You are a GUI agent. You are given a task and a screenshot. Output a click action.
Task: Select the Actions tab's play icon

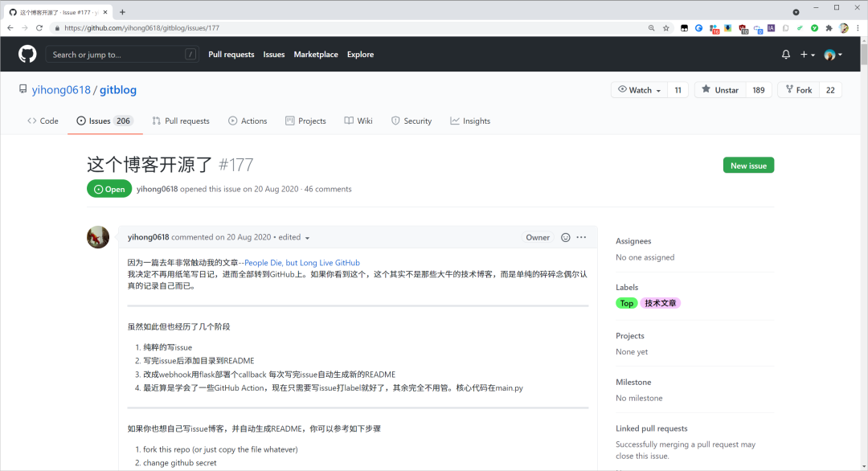[232, 121]
